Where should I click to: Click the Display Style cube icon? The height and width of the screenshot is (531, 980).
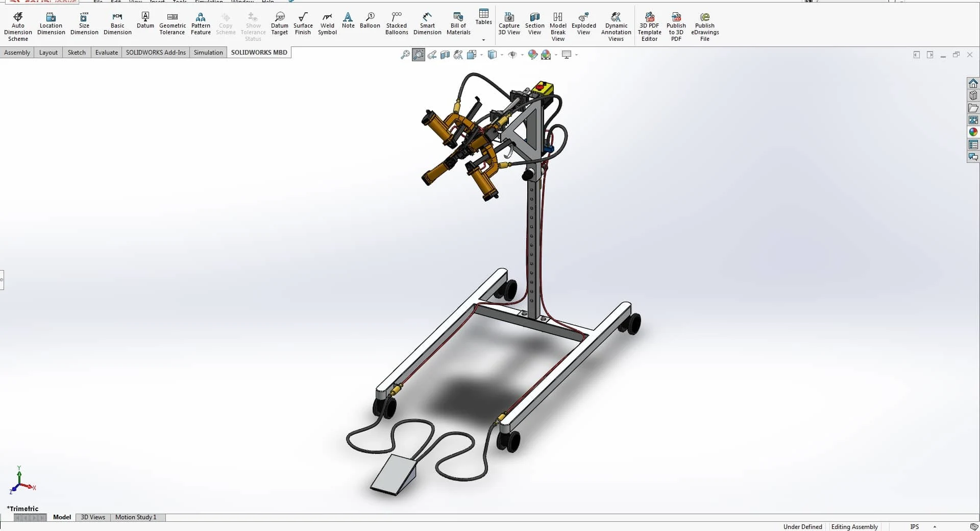click(x=492, y=55)
